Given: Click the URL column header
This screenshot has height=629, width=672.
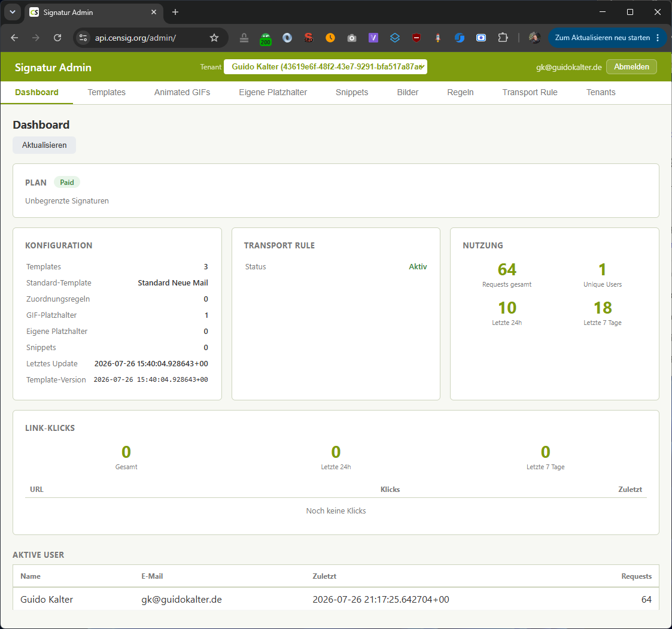Looking at the screenshot, I should pos(37,489).
